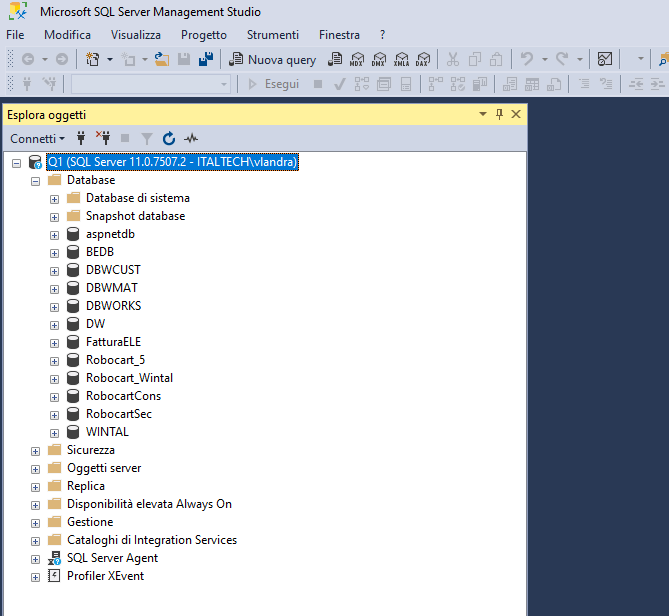The width and height of the screenshot is (669, 616).
Task: Click the cut scissors icon
Action: 453,59
